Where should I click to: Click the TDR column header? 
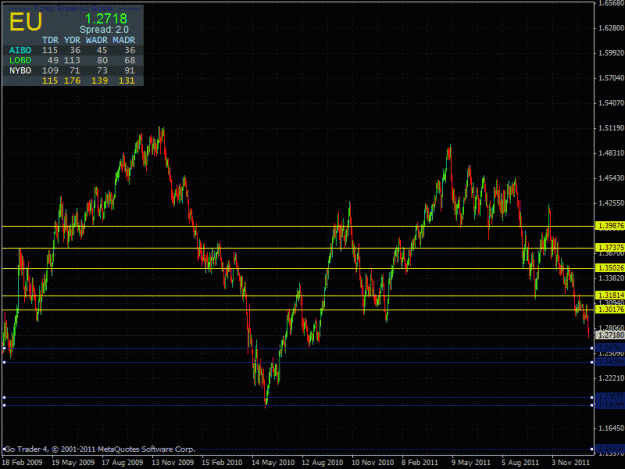point(50,40)
